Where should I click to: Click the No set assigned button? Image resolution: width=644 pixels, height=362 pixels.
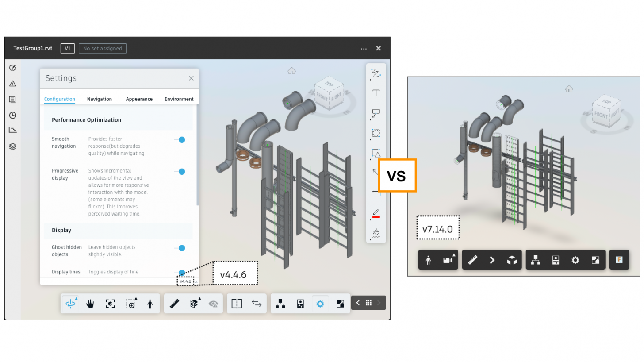point(103,49)
